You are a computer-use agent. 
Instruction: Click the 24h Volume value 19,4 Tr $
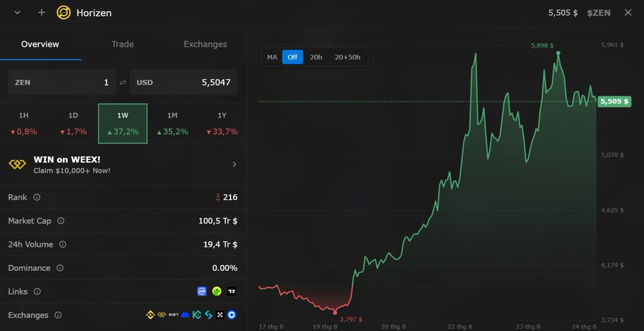tap(220, 244)
